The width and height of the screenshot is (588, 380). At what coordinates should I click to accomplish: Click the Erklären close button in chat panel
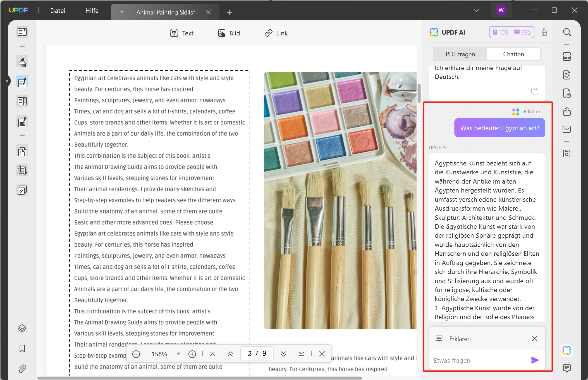coord(535,338)
